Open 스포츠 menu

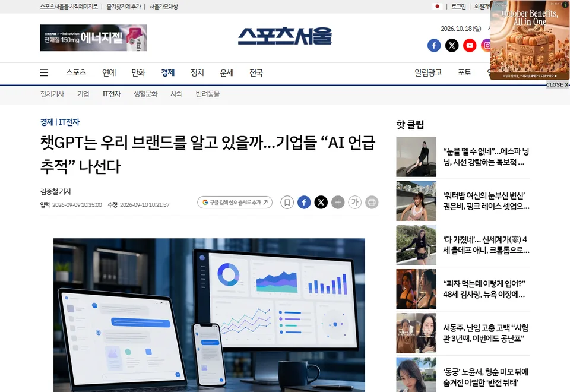pyautogui.click(x=76, y=72)
